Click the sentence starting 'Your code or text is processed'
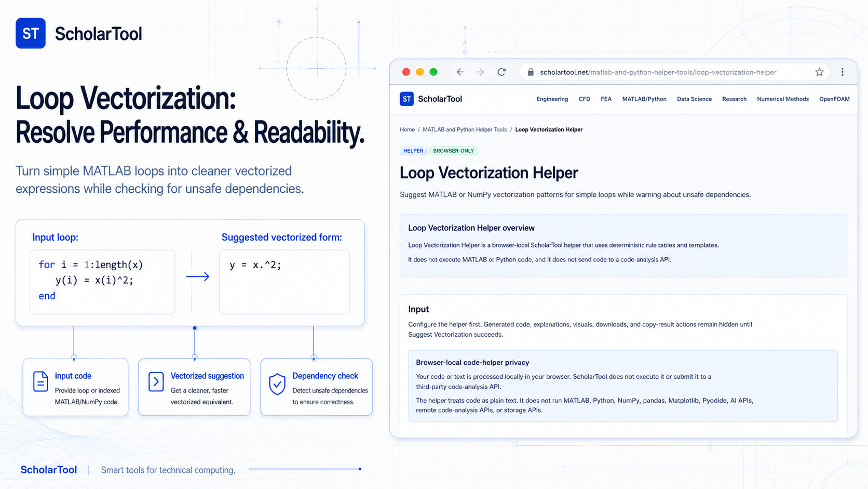The height and width of the screenshot is (489, 868). [x=564, y=381]
